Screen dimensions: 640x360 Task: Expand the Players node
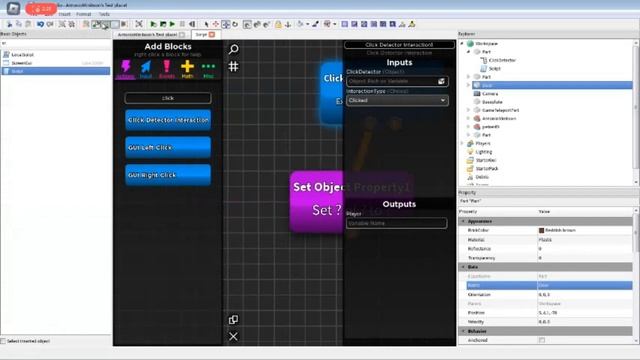(x=462, y=143)
